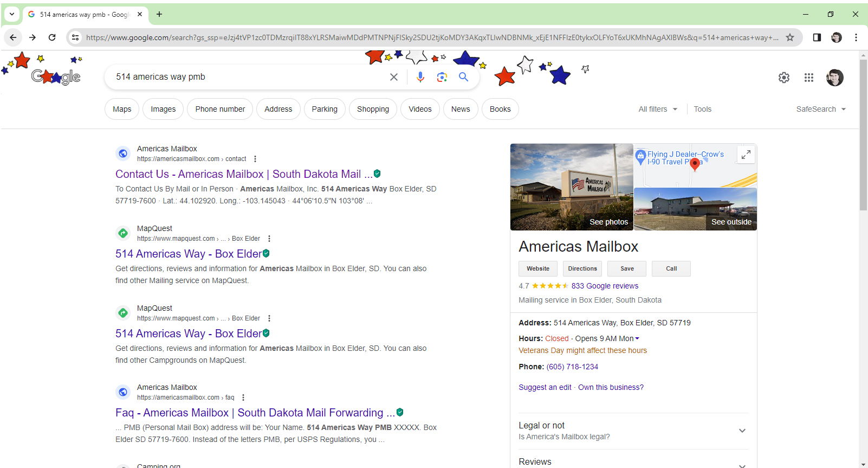Viewport: 868px width, 468px height.
Task: Click the browser forward arrow
Action: (x=33, y=37)
